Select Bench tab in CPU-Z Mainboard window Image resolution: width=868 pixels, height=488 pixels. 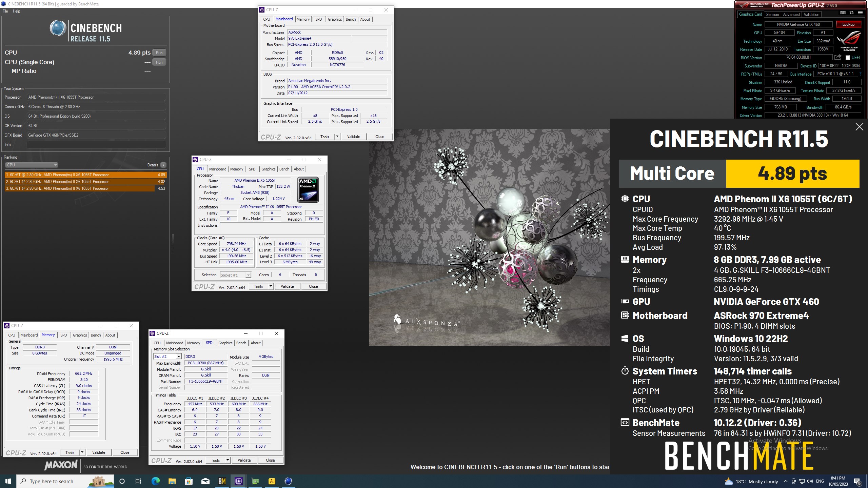[x=351, y=19]
